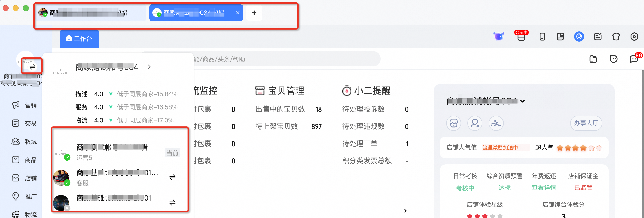The width and height of the screenshot is (644, 218).
Task: Click the 客服 account avatar thumbnail
Action: tap(61, 178)
